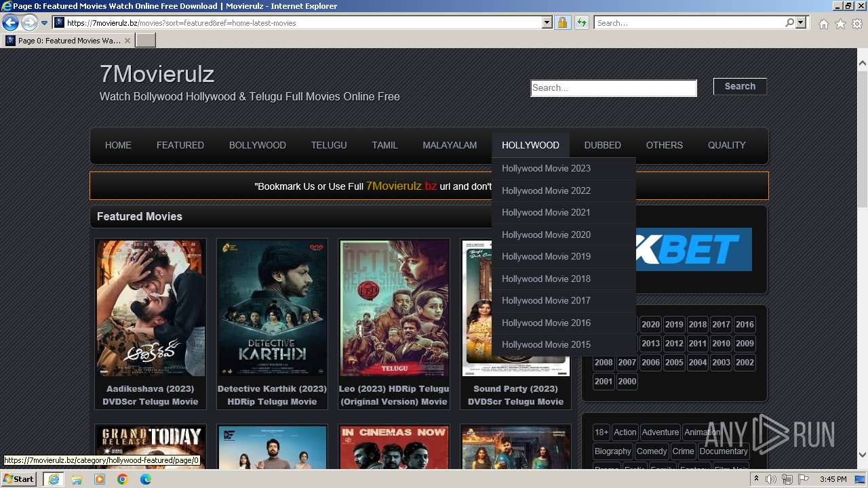Open Favorites star icon
Viewport: 868px width, 488px height.
pyautogui.click(x=840, y=23)
